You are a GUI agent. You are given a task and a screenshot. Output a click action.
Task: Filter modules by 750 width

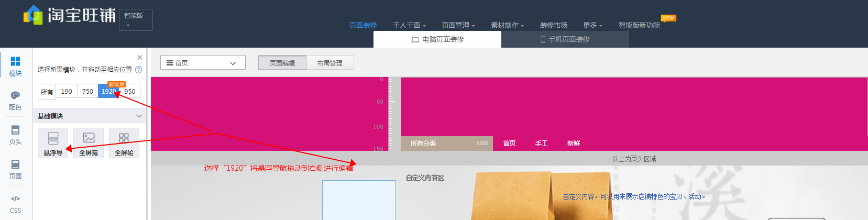tap(87, 91)
